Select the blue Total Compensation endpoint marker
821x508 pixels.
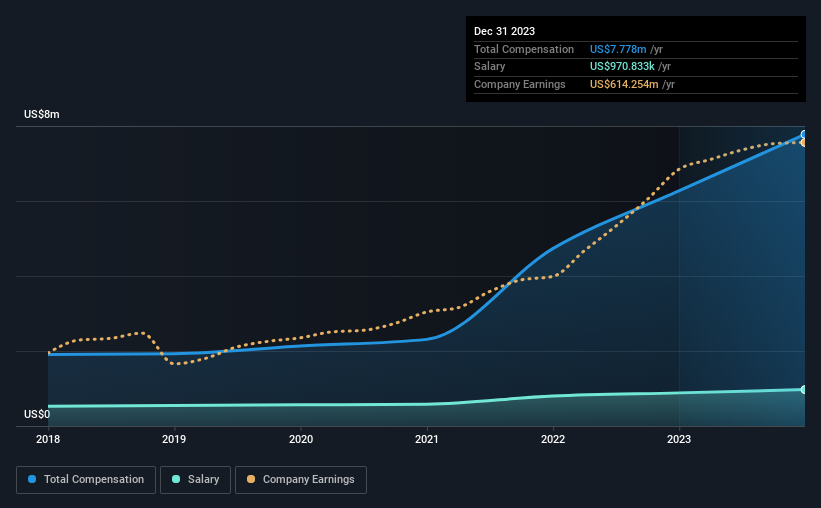pyautogui.click(x=804, y=135)
